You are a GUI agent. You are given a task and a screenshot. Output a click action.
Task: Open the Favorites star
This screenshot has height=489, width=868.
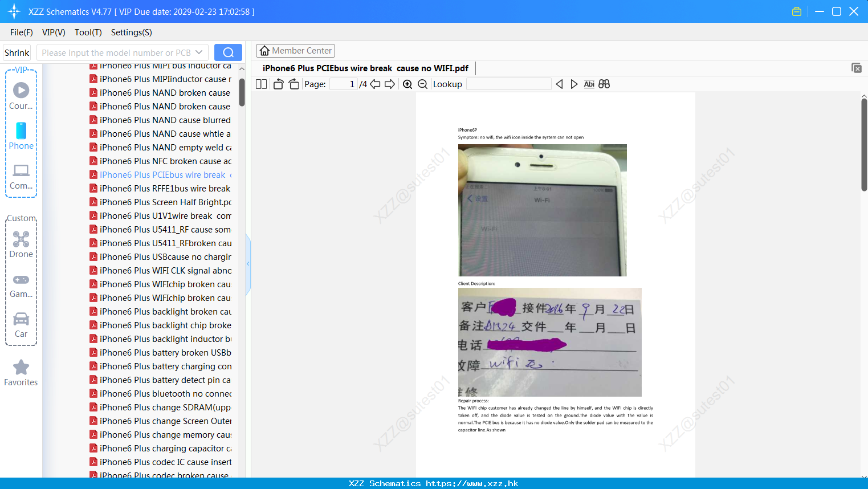tap(21, 373)
